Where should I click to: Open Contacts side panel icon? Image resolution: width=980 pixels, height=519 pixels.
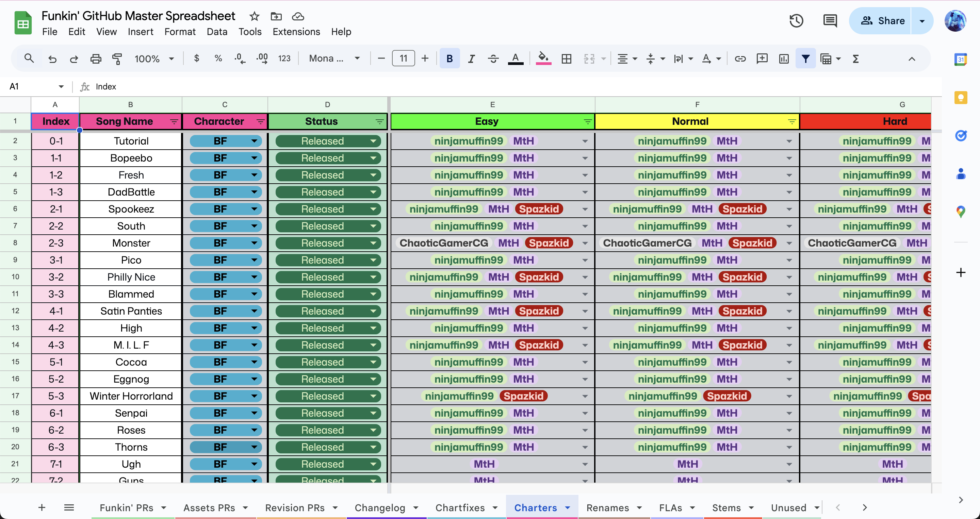pos(961,173)
